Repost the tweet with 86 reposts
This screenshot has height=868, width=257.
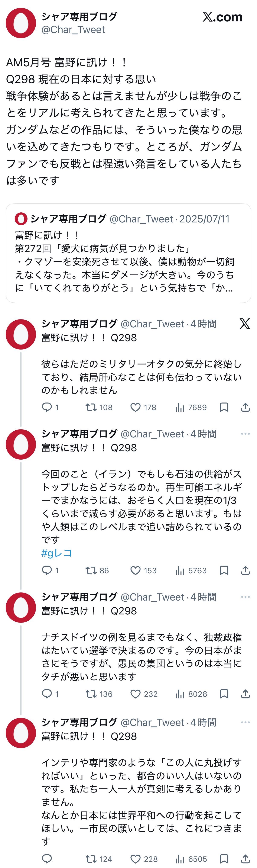click(x=91, y=570)
